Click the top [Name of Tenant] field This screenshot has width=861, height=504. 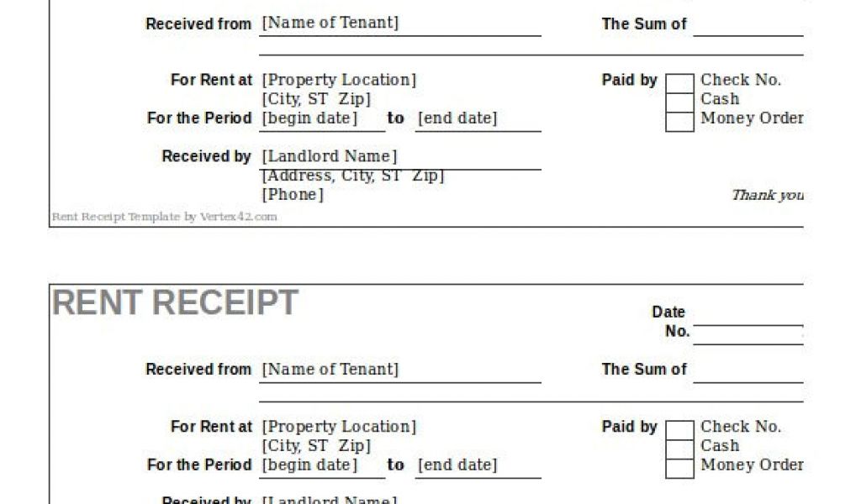click(399, 24)
